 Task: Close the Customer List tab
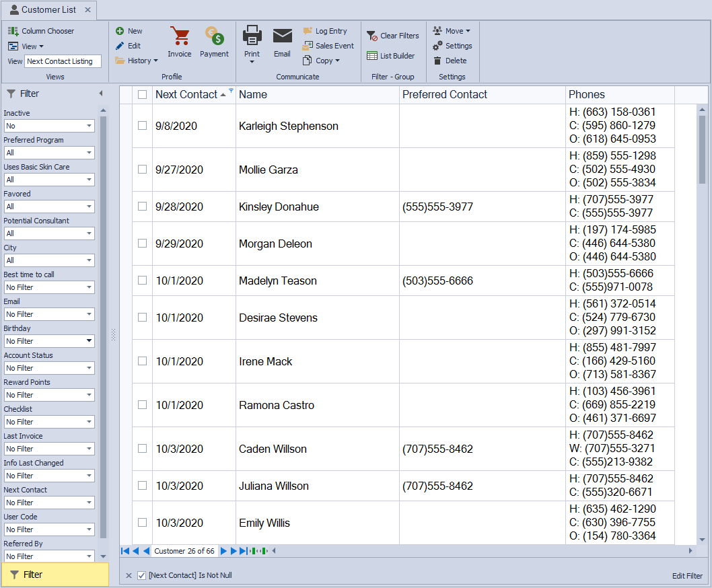click(x=87, y=9)
